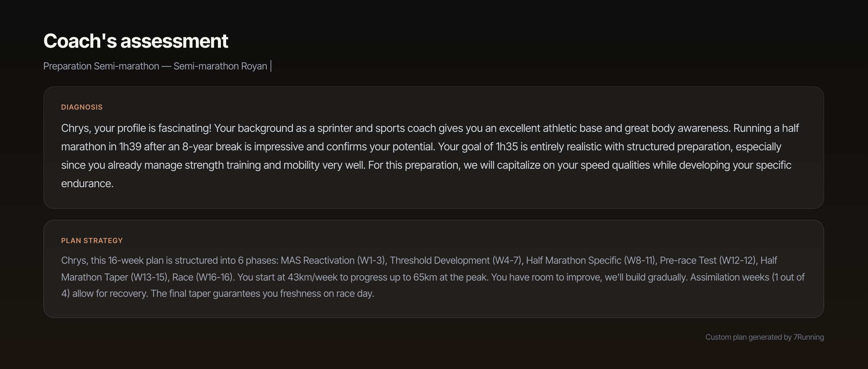Click the "1h35" goal time
The image size is (868, 369).
(x=506, y=147)
